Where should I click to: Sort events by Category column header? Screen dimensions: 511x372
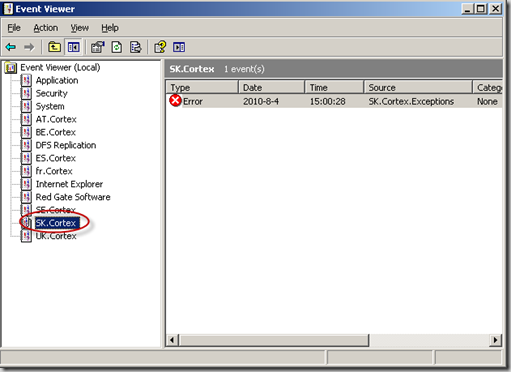point(488,87)
